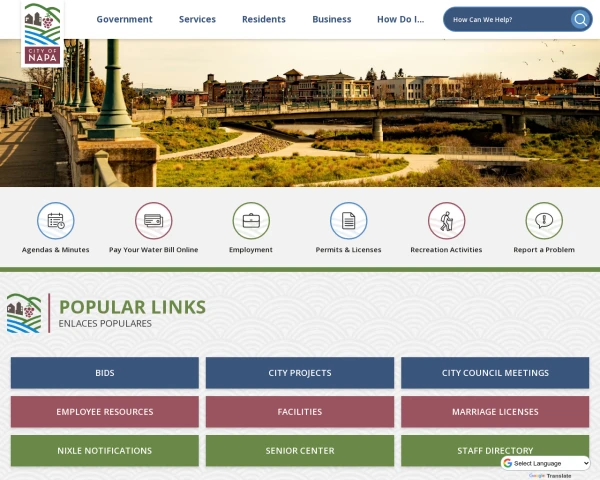Image resolution: width=600 pixels, height=480 pixels.
Task: Click the Report a Problem icon
Action: (544, 220)
